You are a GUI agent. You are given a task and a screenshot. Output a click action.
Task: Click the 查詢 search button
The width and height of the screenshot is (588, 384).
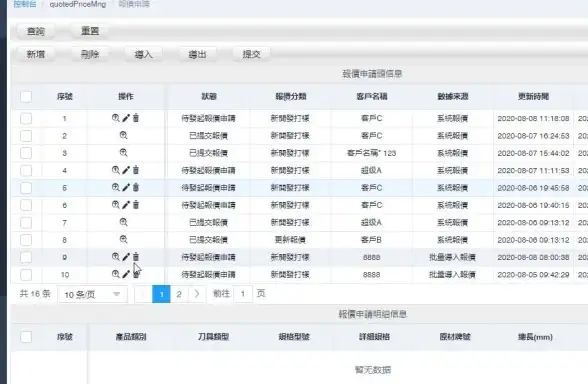click(x=36, y=31)
